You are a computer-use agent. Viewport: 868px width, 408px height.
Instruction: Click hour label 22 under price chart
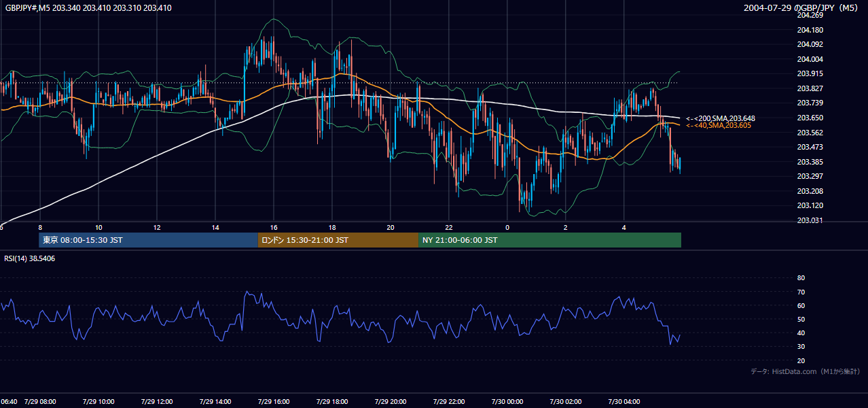pyautogui.click(x=449, y=227)
